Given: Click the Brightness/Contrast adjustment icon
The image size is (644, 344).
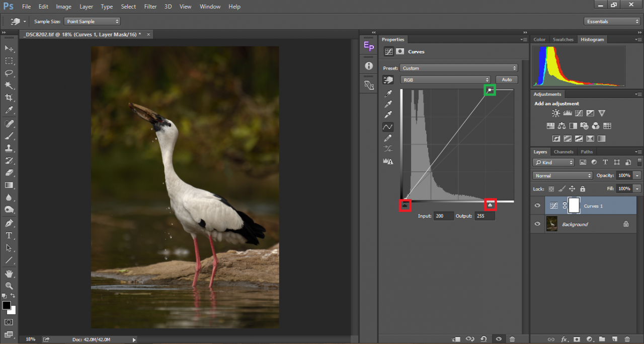Looking at the screenshot, I should pyautogui.click(x=556, y=113).
